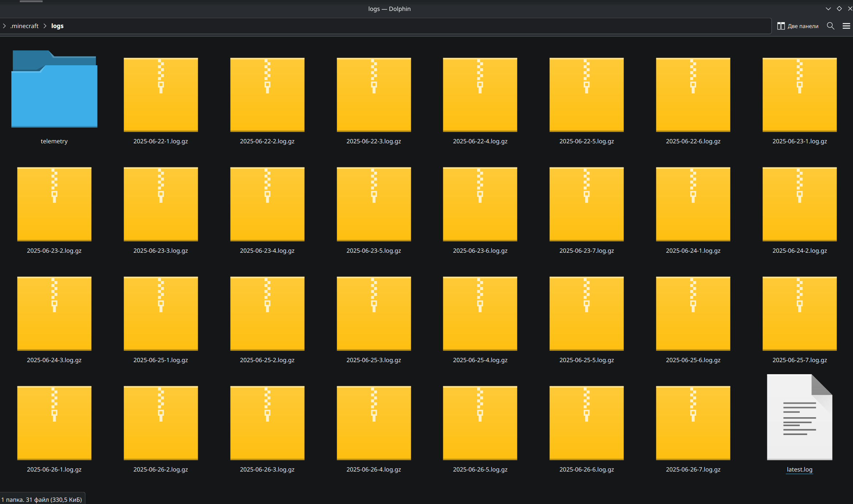The width and height of the screenshot is (853, 504).
Task: Navigate to .minecraft breadcrumb
Action: 24,26
